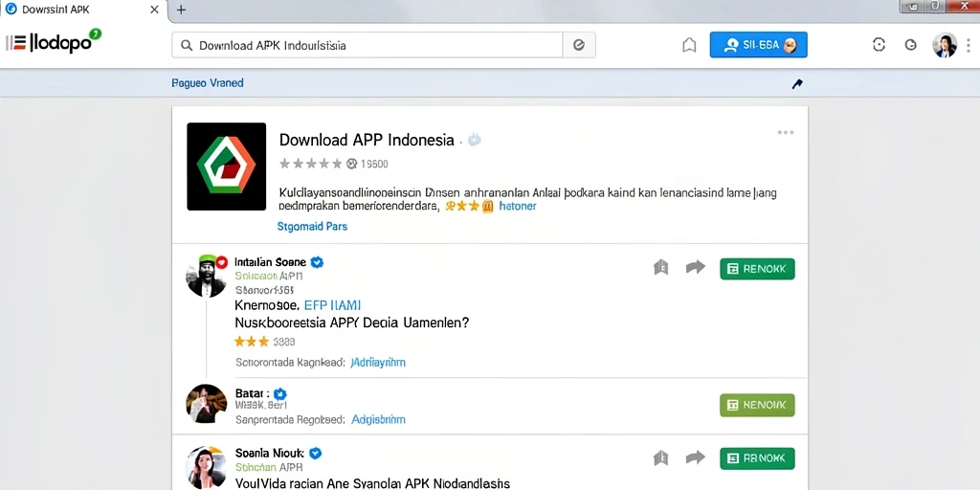Open the profile avatar menu at top right
This screenshot has width=980, height=490.
(945, 45)
